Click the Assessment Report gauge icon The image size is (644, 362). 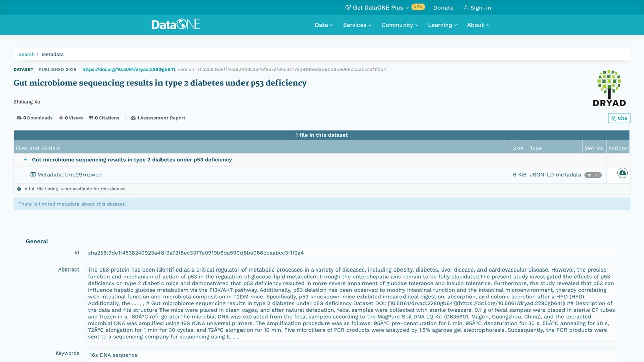pos(133,118)
